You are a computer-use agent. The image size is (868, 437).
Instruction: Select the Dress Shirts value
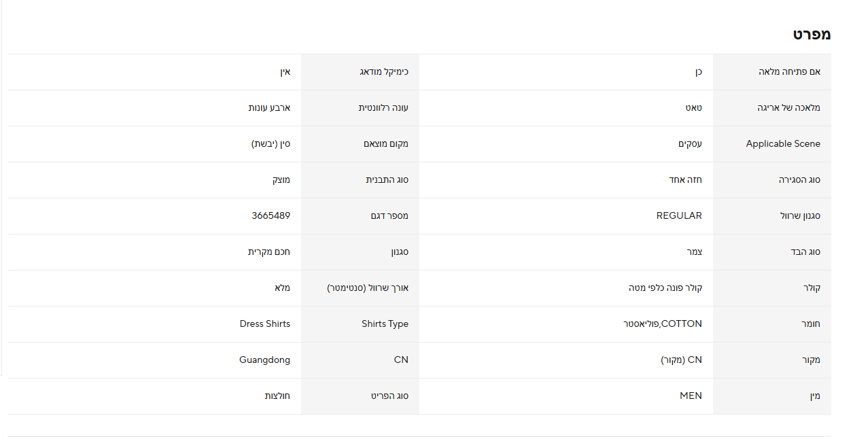tap(264, 324)
